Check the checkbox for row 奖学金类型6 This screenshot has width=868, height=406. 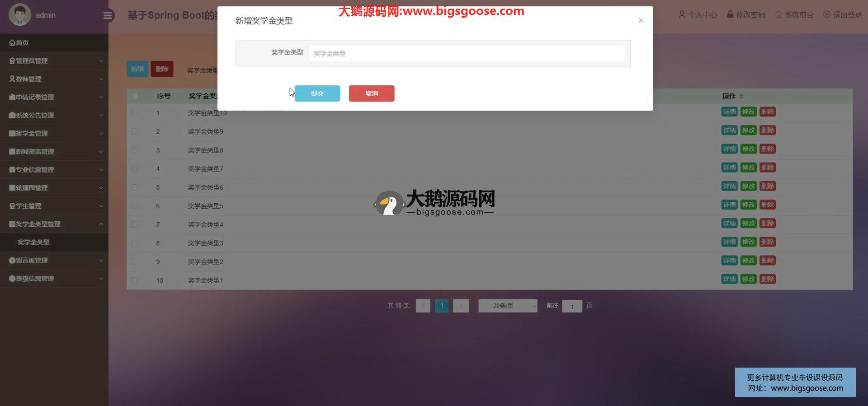134,187
